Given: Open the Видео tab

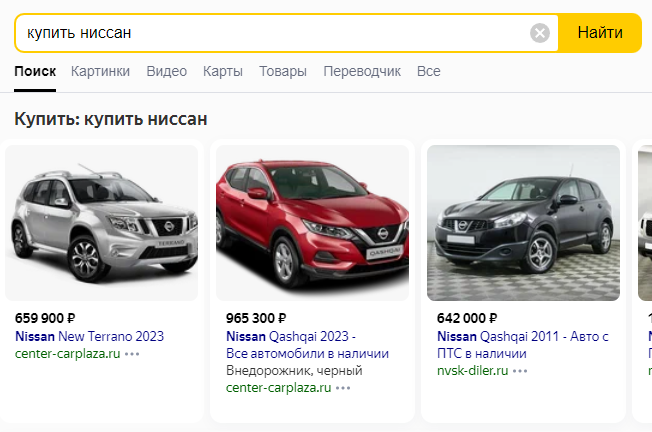Looking at the screenshot, I should coord(166,71).
